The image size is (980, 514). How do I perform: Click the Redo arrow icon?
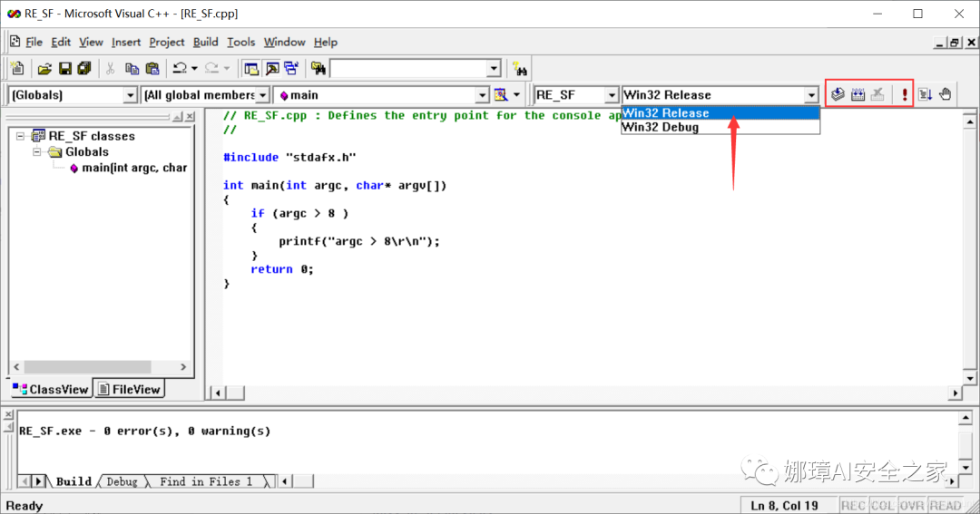click(x=211, y=68)
